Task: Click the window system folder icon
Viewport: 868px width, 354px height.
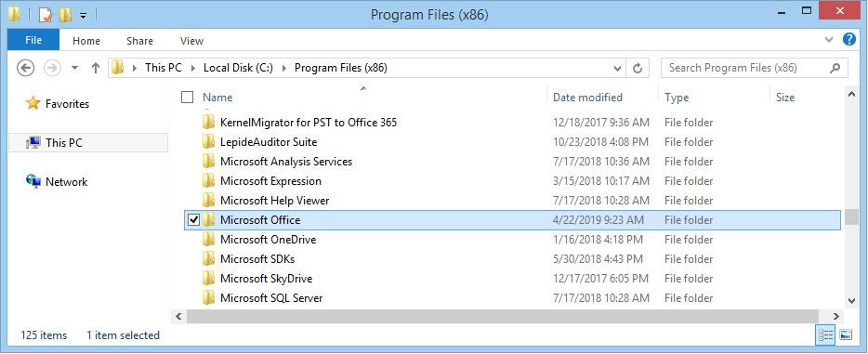Action: click(15, 15)
